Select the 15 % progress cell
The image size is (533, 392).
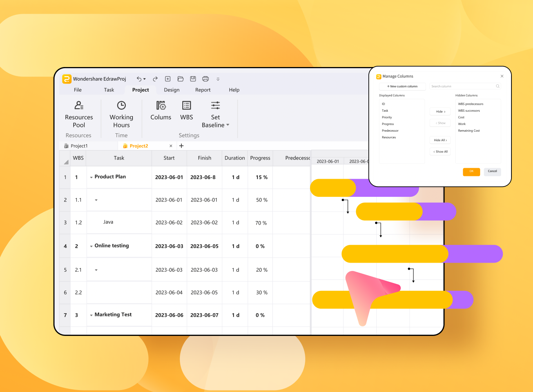coord(261,177)
